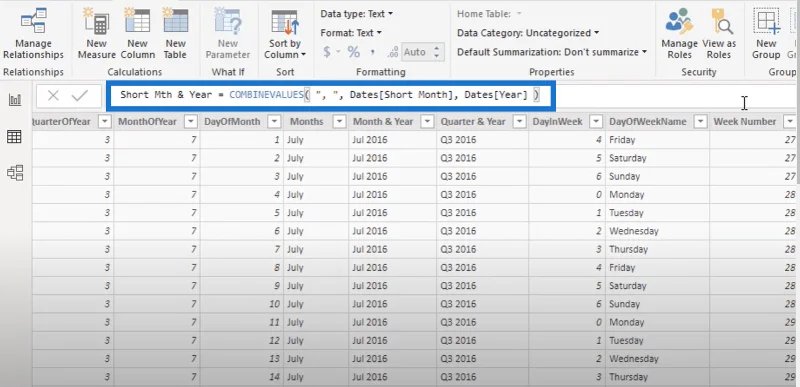This screenshot has height=387, width=800.
Task: Commit the formula with the checkmark
Action: (80, 95)
